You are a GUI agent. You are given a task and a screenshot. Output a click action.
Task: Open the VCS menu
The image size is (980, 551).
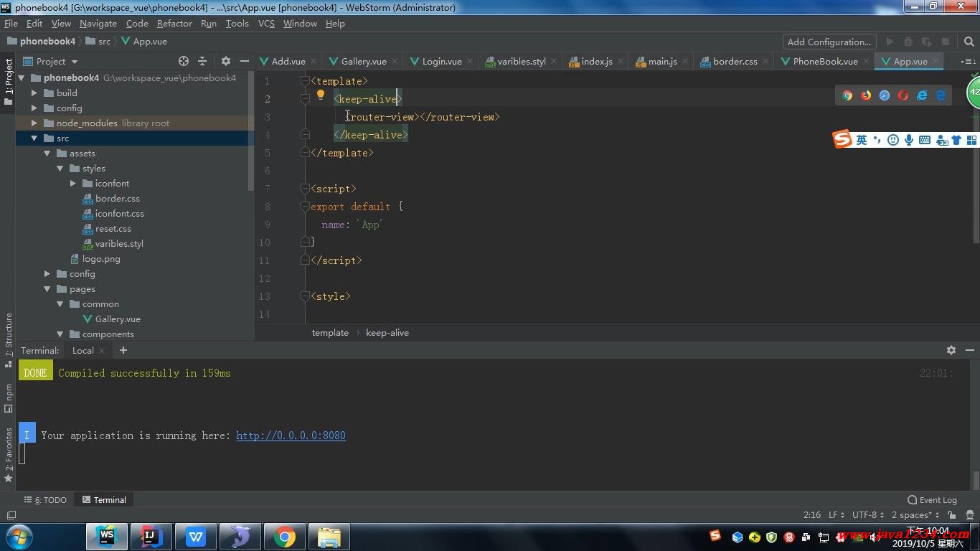pyautogui.click(x=266, y=23)
